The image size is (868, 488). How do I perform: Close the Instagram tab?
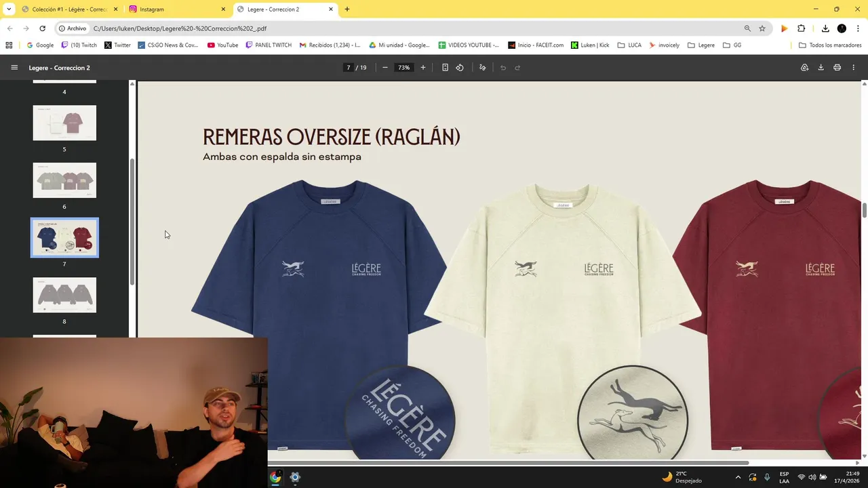coord(223,9)
